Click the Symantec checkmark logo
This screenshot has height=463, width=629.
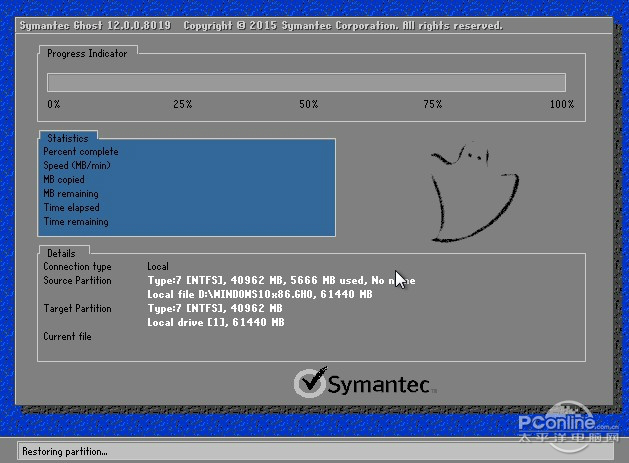click(310, 382)
